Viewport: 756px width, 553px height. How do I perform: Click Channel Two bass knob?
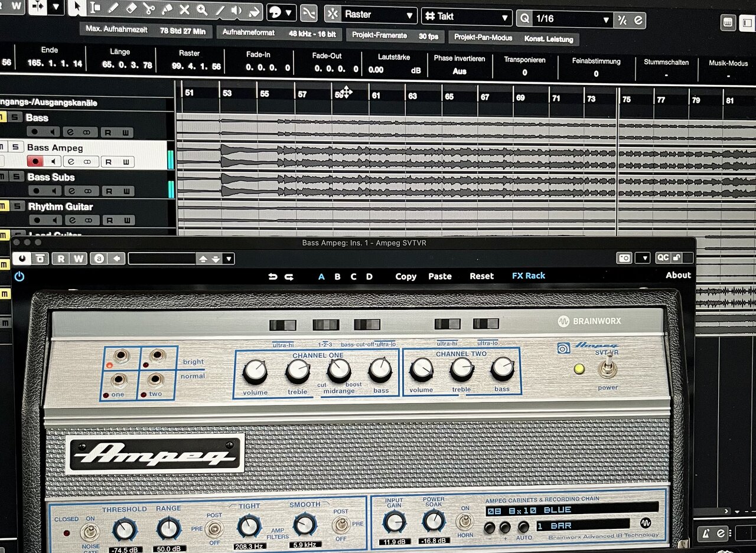pyautogui.click(x=503, y=368)
